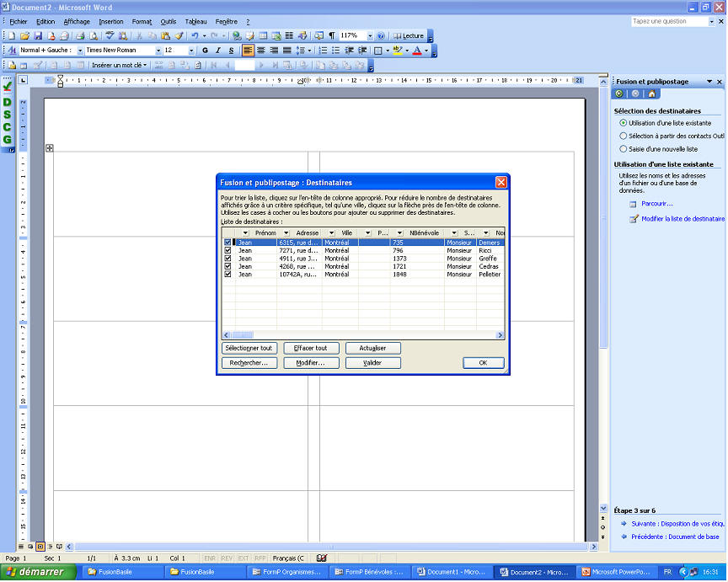Open the Affichage menu
This screenshot has width=728, height=582.
tap(77, 22)
